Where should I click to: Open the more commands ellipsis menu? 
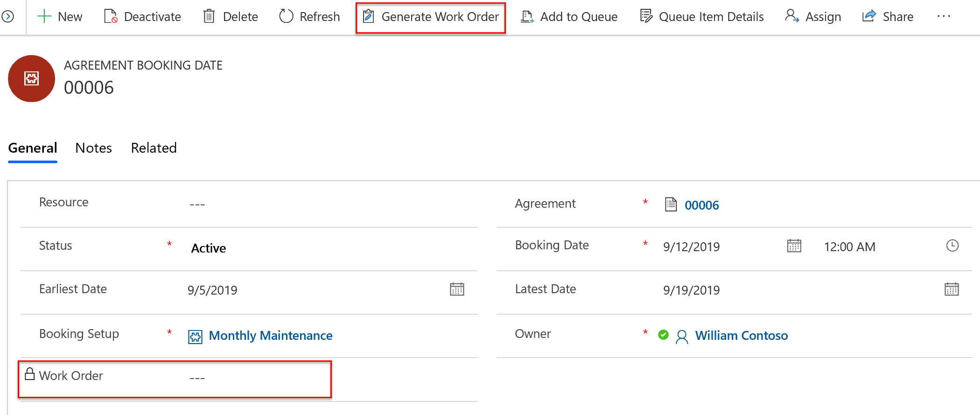(944, 16)
